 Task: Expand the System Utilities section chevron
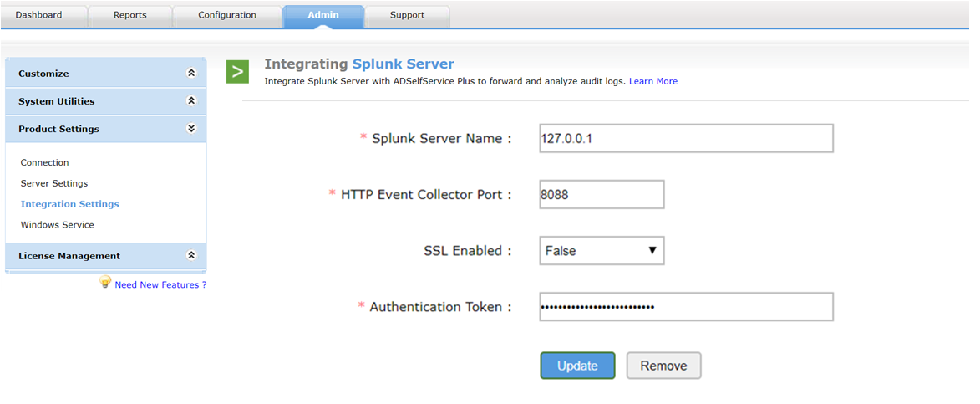click(191, 100)
